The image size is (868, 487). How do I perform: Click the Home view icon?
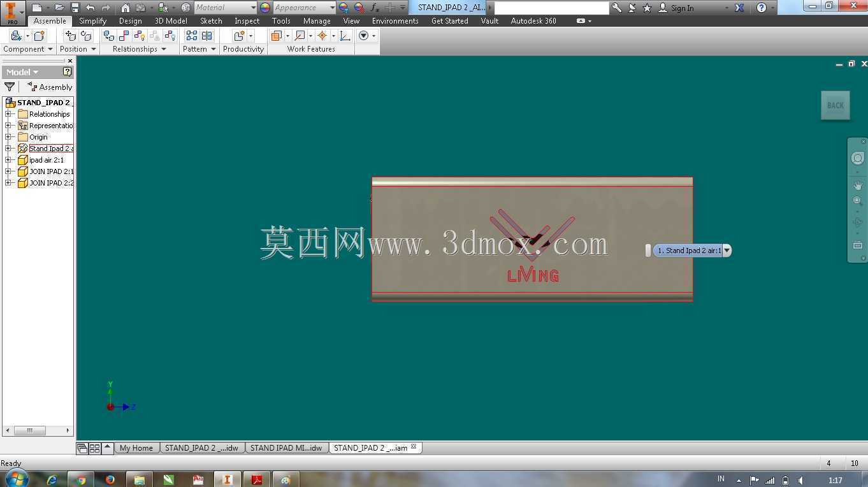tap(125, 8)
